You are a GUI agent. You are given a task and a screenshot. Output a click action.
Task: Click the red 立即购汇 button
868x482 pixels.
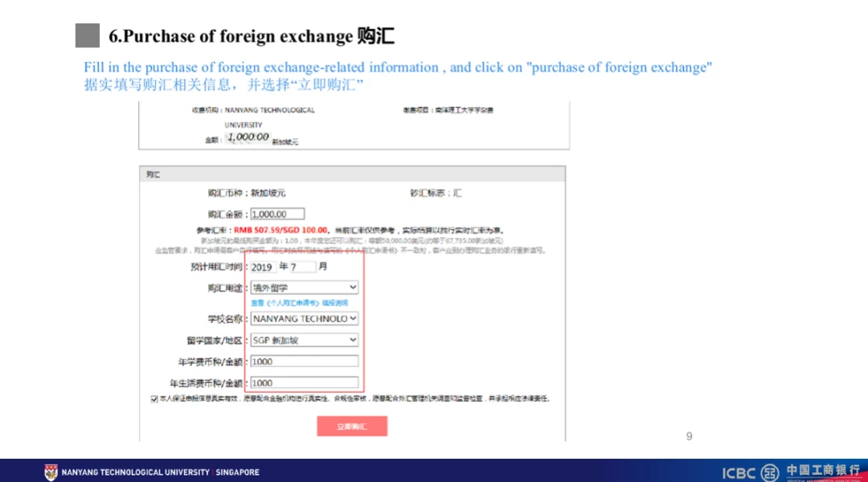point(352,426)
